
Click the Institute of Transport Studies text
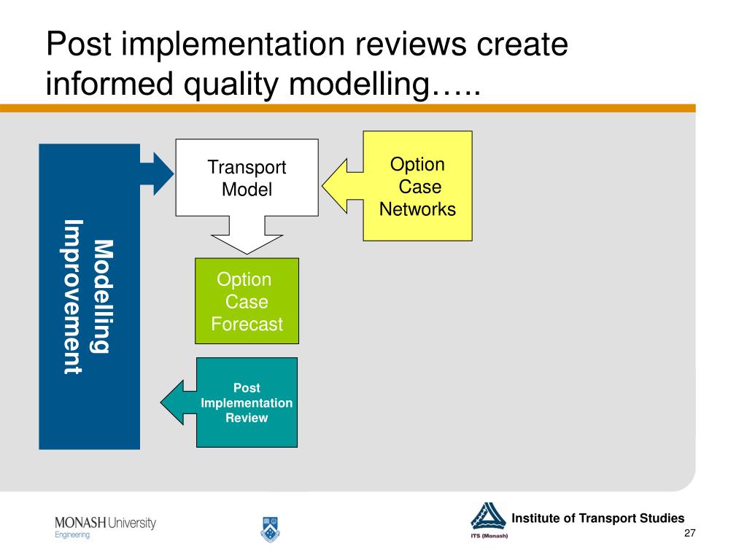(597, 518)
